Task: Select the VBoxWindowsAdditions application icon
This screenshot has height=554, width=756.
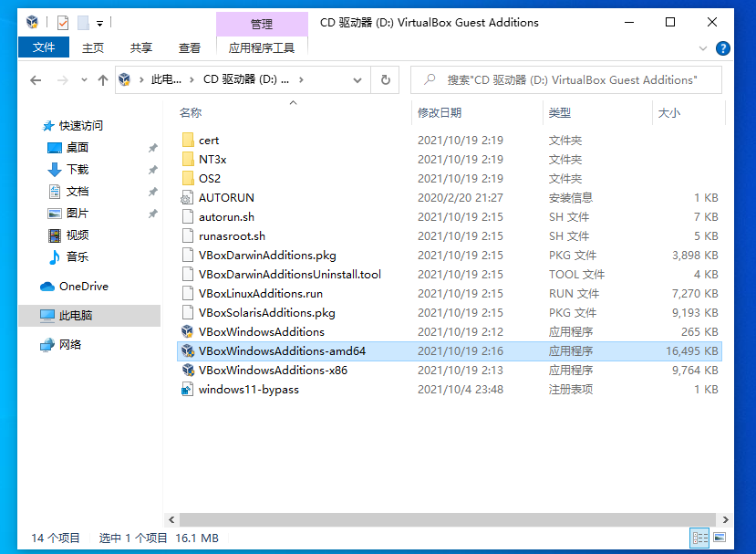Action: point(188,331)
